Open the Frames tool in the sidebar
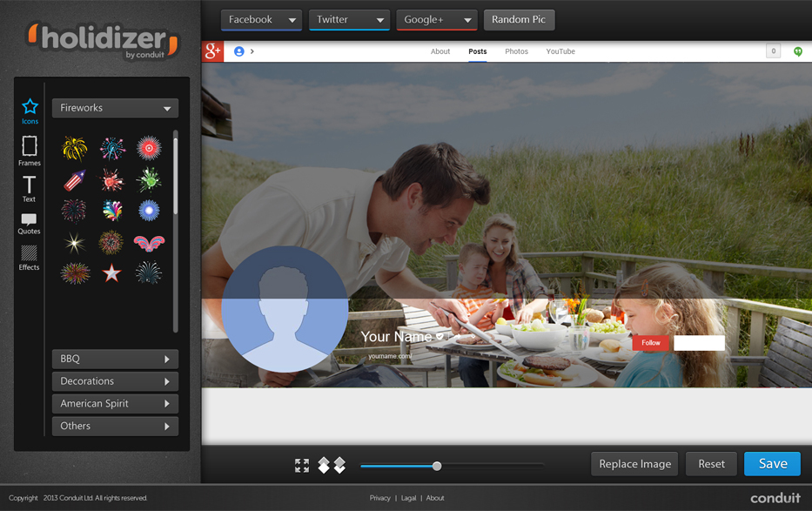This screenshot has height=511, width=812. 29,151
